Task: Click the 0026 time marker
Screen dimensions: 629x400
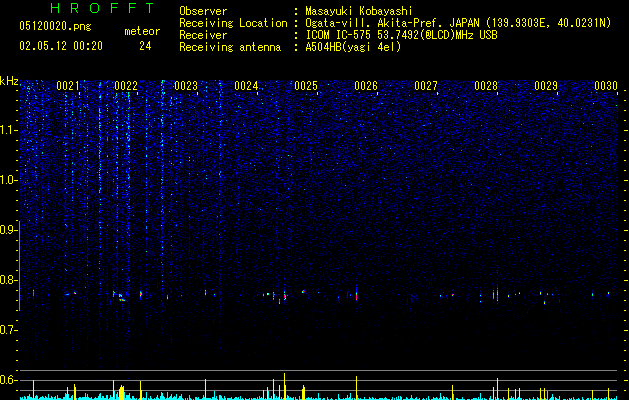Action: [366, 86]
